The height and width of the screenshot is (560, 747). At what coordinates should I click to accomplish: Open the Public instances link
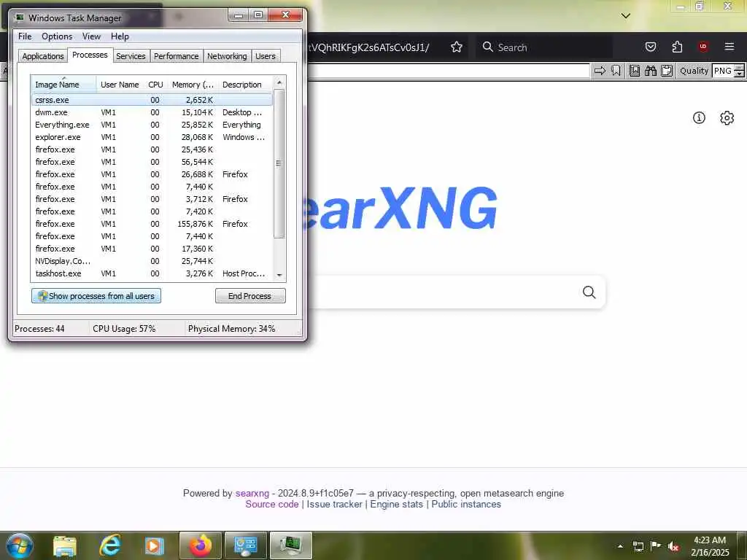(x=466, y=505)
